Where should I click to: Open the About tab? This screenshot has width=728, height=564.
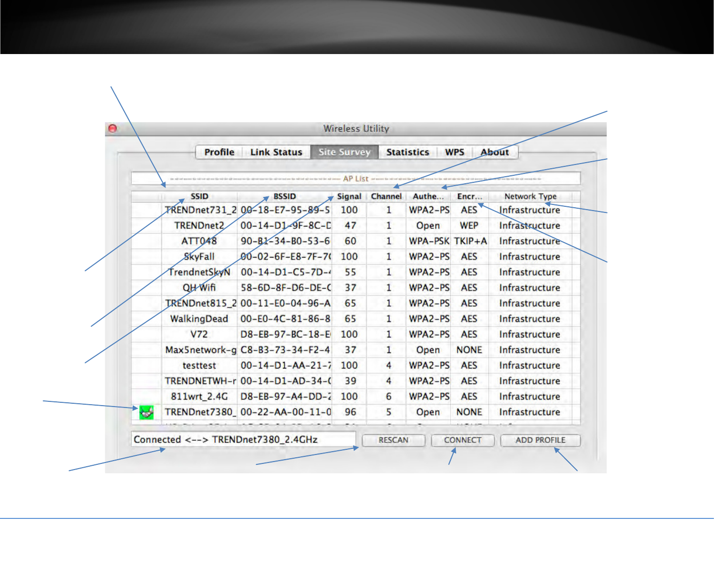[x=495, y=152]
